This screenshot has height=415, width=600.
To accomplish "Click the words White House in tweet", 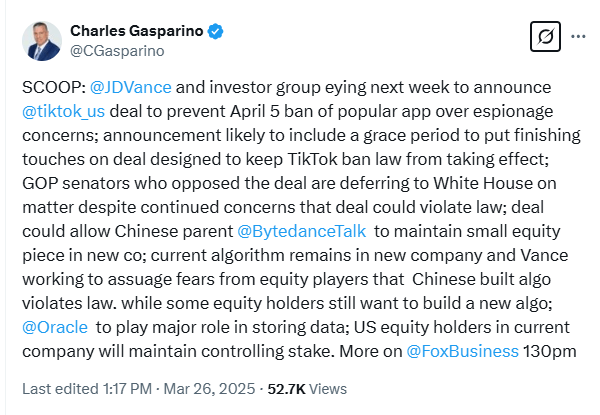I will pyautogui.click(x=483, y=183).
